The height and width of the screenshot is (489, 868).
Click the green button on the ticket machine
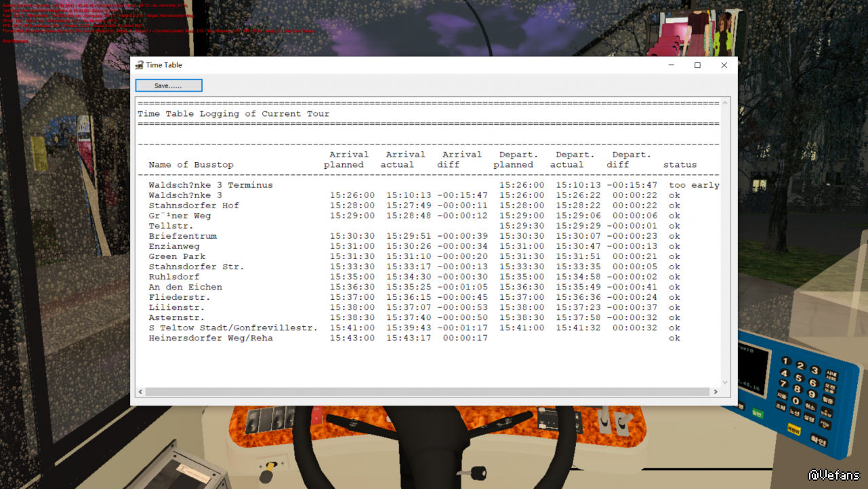(757, 414)
